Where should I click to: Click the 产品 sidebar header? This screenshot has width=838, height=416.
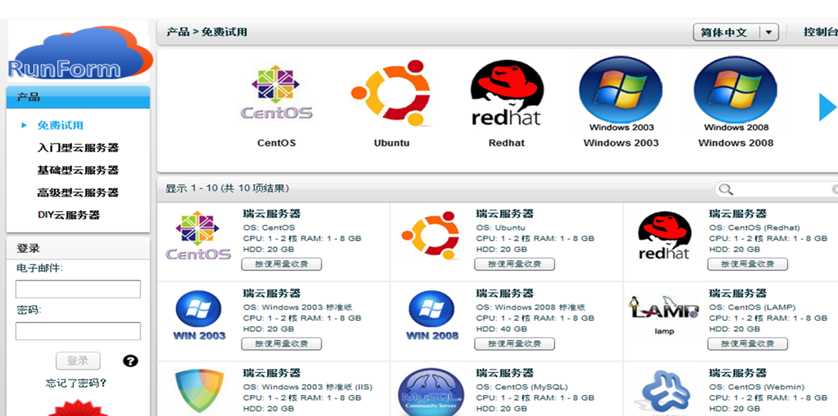pos(78,97)
